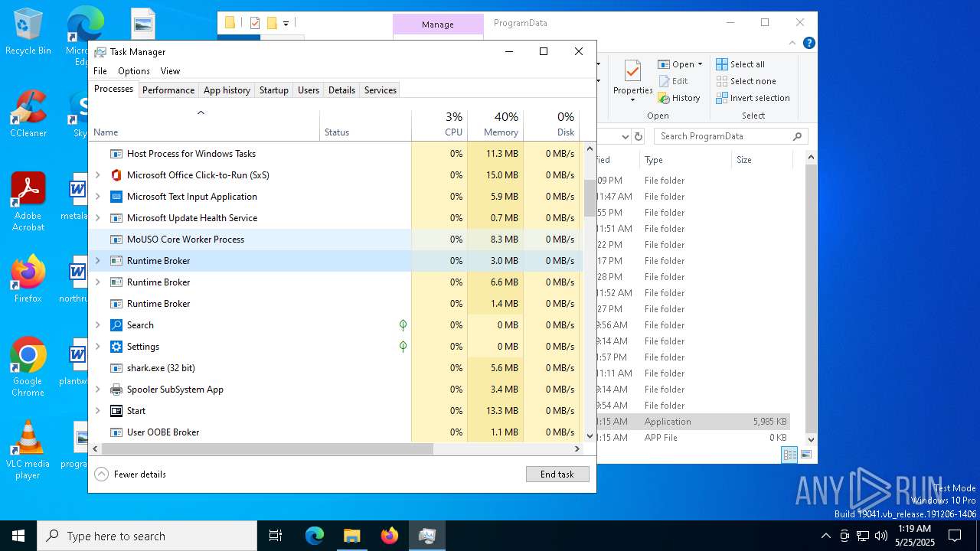Open the Explorer Open dropdown arrow
Screen dimensions: 980x551
click(x=700, y=64)
